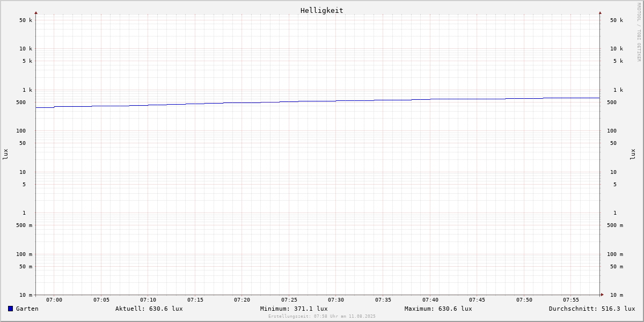This screenshot has width=644, height=322.
Task: Click the 07:45 time axis label
Action: pos(477,300)
